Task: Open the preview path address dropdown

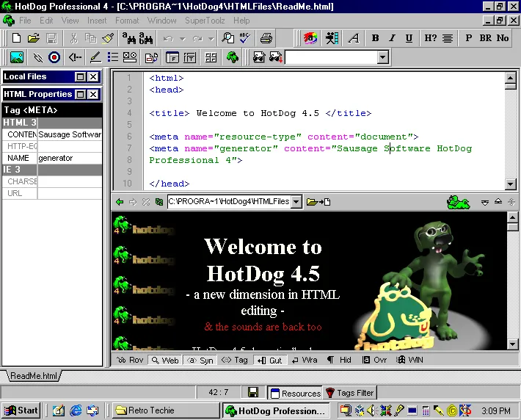Action: click(296, 202)
